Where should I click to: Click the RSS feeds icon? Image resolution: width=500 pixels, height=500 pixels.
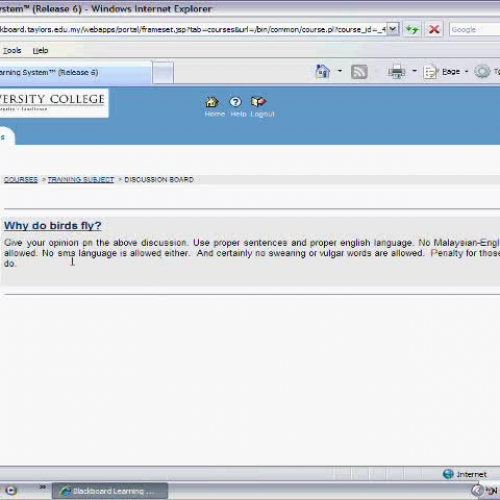(359, 72)
